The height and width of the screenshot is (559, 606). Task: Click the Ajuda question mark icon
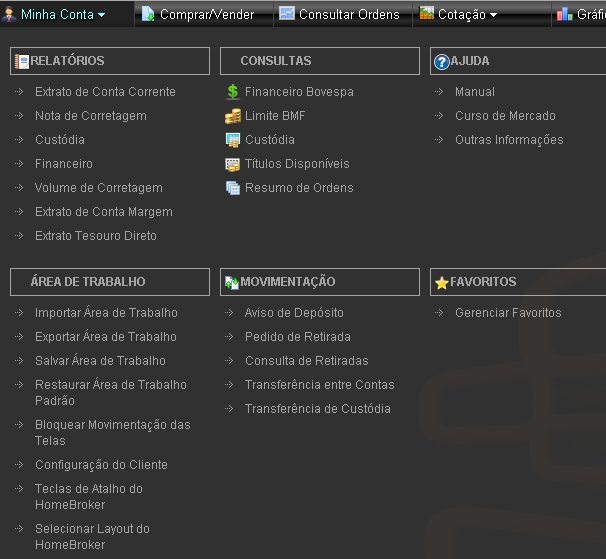coord(442,62)
